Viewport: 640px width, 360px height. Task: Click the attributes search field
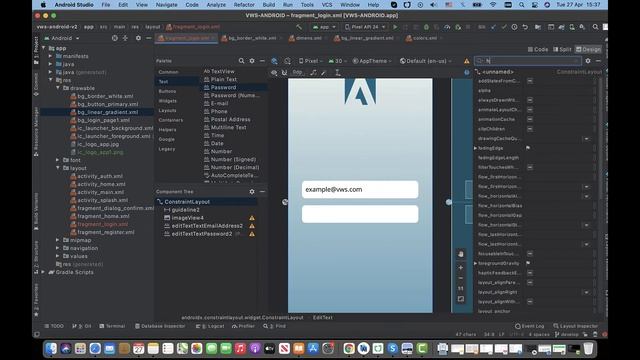527,61
